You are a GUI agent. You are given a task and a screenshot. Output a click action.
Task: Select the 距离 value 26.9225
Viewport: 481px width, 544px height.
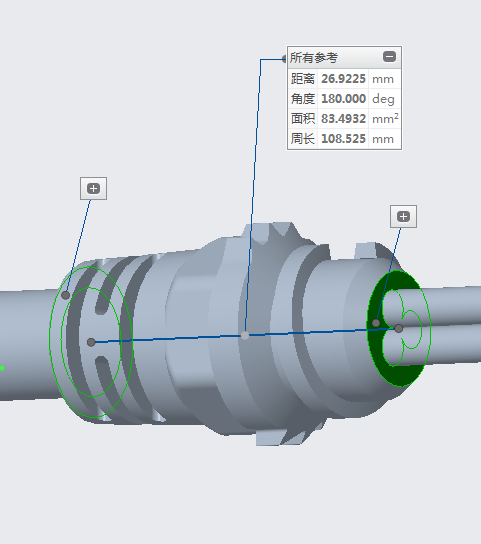[x=343, y=79]
